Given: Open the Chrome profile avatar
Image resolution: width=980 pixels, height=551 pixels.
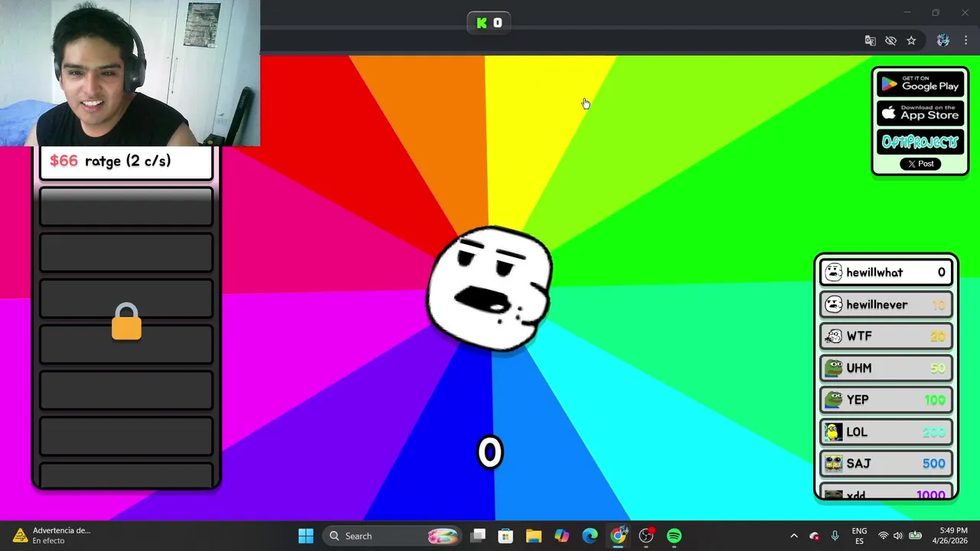Looking at the screenshot, I should pos(942,41).
